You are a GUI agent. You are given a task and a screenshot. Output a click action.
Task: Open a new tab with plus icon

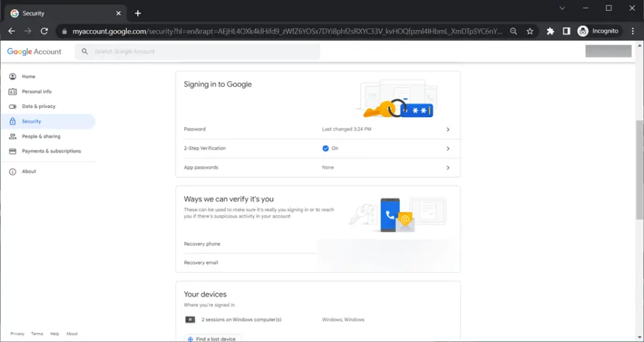click(x=138, y=13)
